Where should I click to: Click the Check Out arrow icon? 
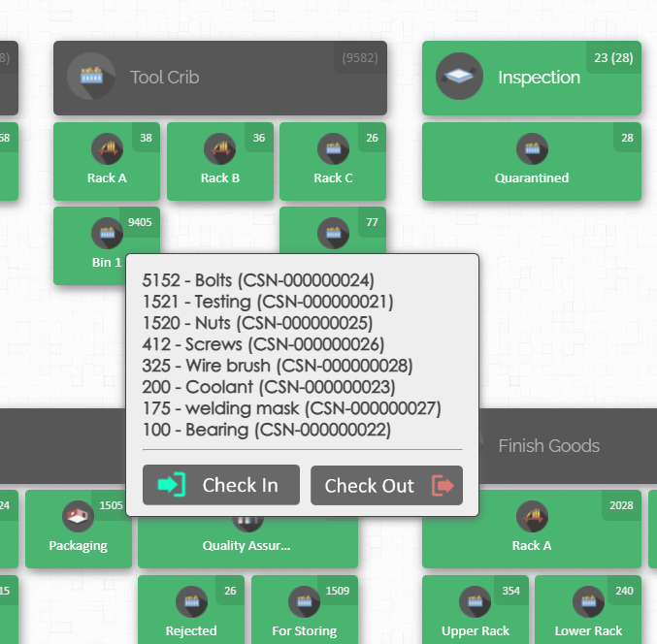coord(443,485)
